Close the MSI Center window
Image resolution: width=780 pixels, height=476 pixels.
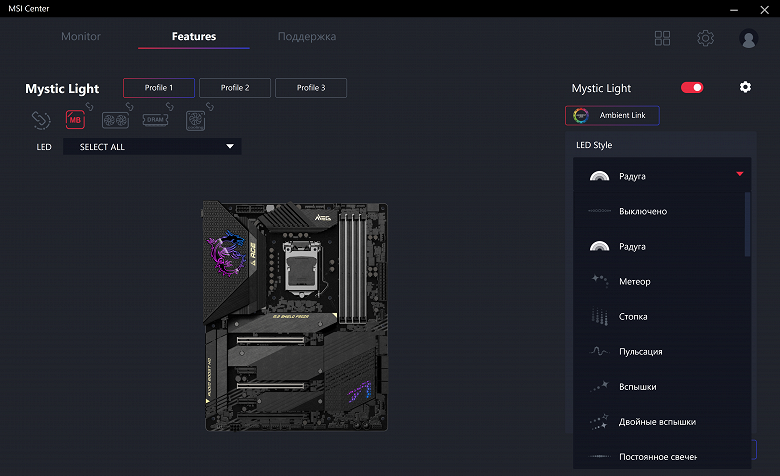(x=765, y=9)
